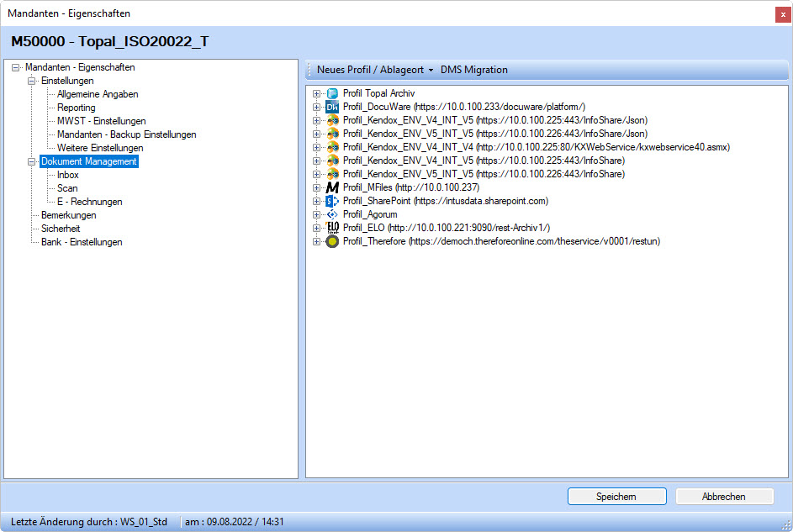Click the Kendox KXWebService profile icon
Image resolution: width=793 pixels, height=532 pixels.
[332, 148]
